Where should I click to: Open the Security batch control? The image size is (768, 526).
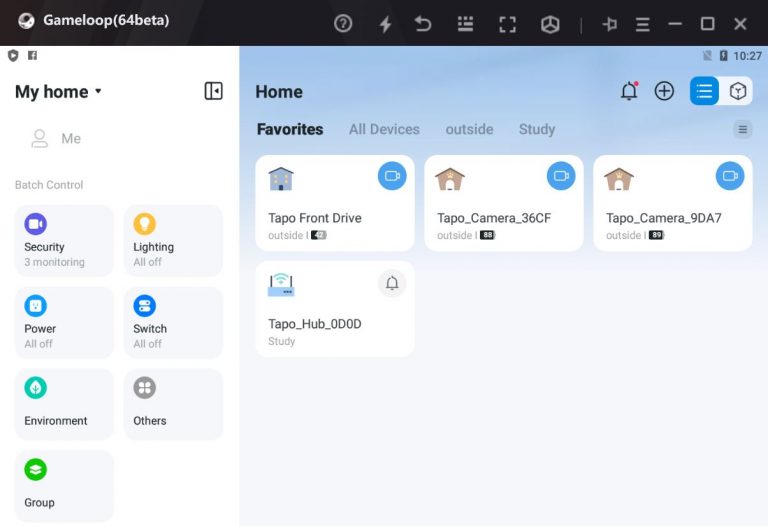click(x=64, y=241)
